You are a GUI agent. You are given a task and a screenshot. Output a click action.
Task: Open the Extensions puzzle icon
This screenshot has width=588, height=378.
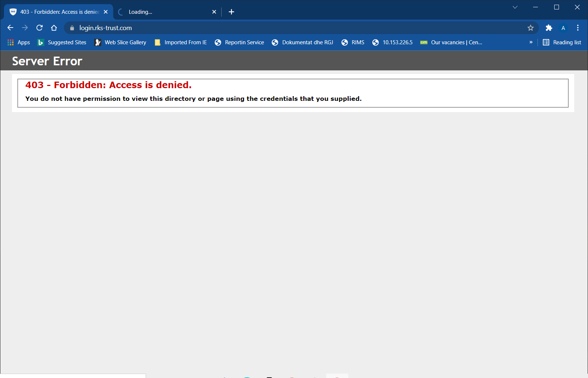coord(549,28)
